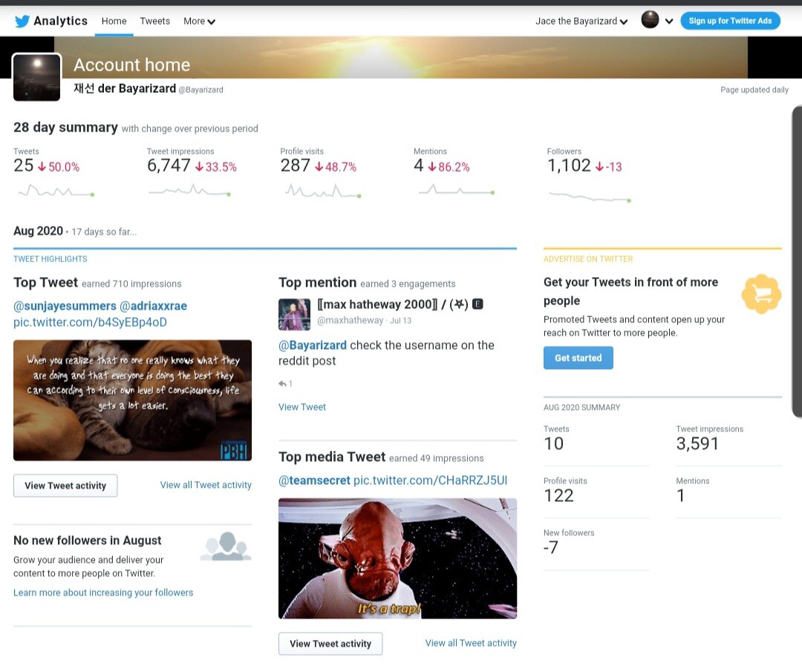This screenshot has width=802, height=672.
Task: Click the Profile visits sparkline chart
Action: tap(323, 192)
